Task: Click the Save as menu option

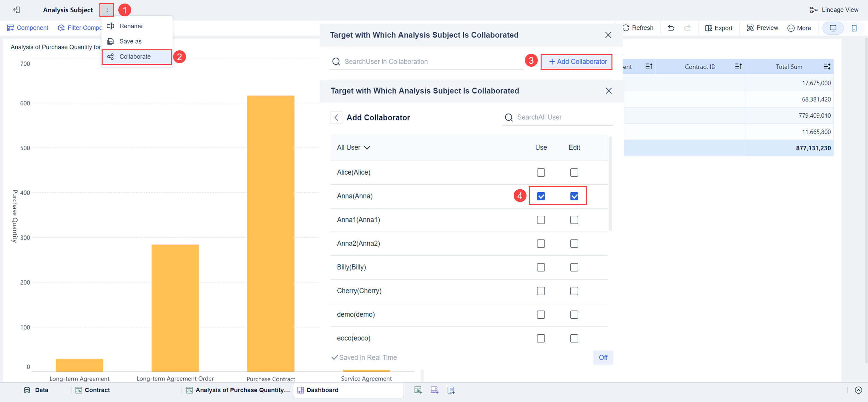Action: (x=131, y=41)
